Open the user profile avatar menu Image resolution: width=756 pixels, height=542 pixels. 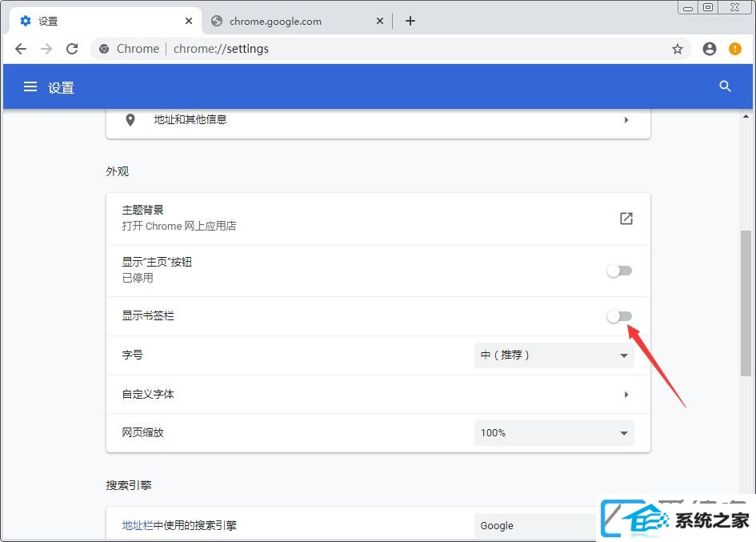coord(710,49)
